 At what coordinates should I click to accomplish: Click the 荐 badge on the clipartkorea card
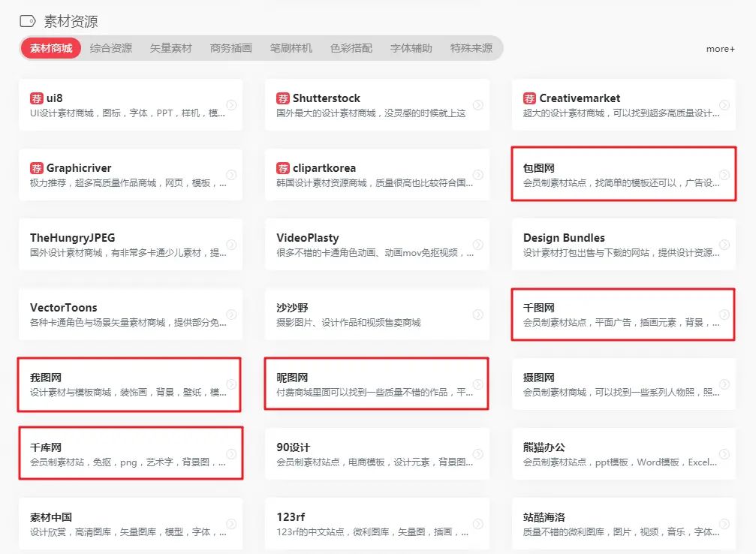pos(282,167)
